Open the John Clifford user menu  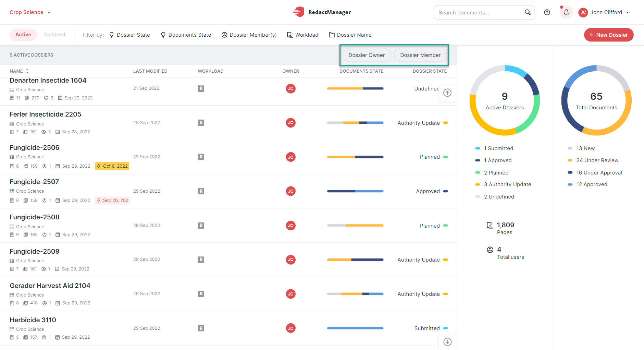pyautogui.click(x=604, y=12)
